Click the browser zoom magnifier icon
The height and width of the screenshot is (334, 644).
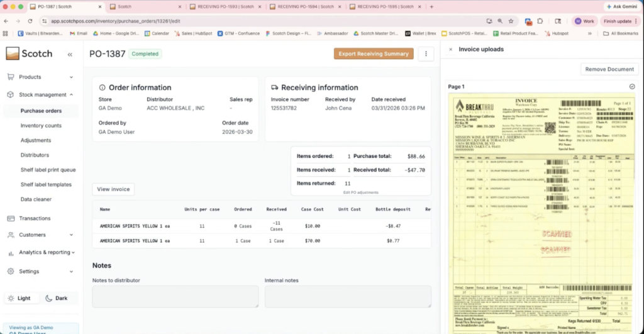500,21
